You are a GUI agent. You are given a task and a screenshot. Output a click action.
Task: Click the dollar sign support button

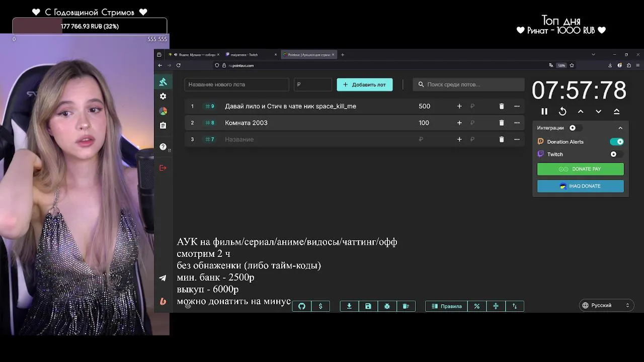320,306
